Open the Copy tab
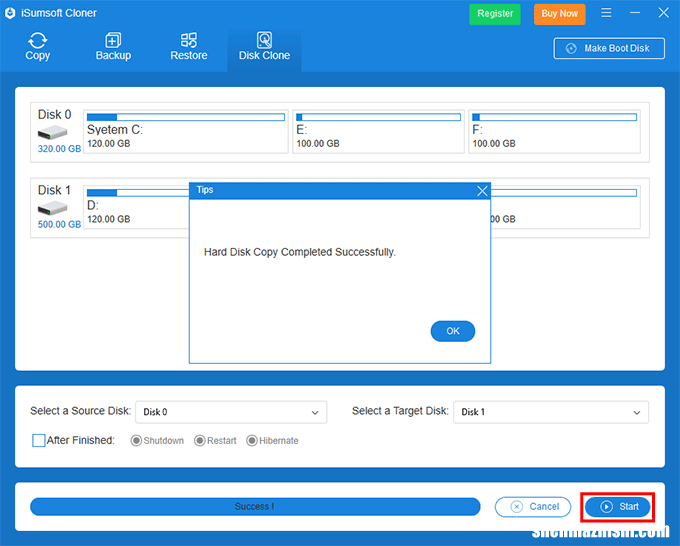The width and height of the screenshot is (680, 546). click(x=38, y=47)
